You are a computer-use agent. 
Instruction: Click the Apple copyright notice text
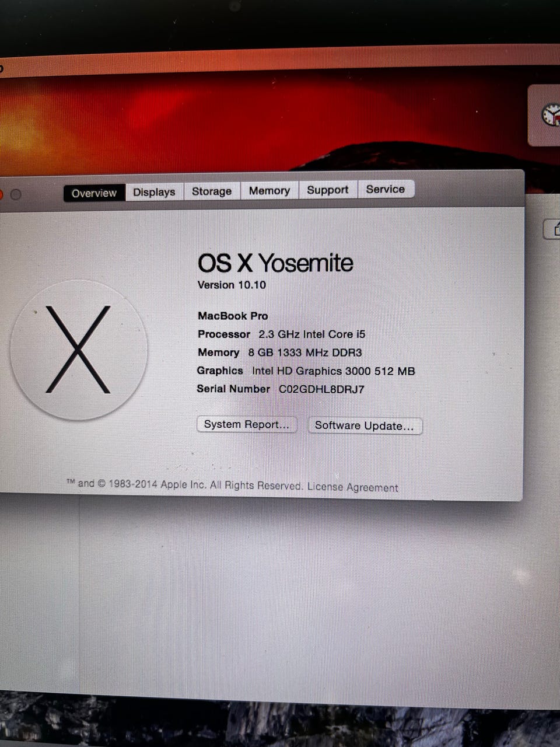(x=184, y=484)
